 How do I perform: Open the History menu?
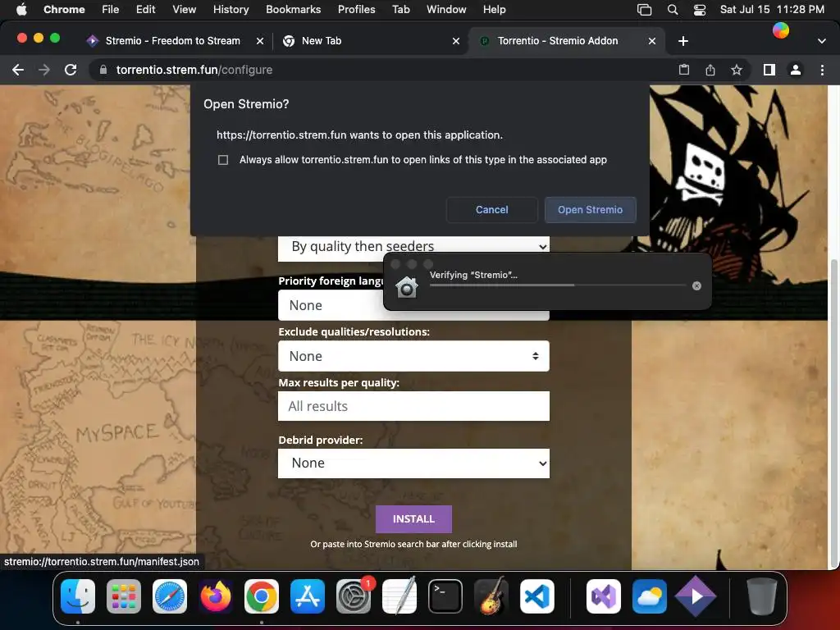(231, 10)
